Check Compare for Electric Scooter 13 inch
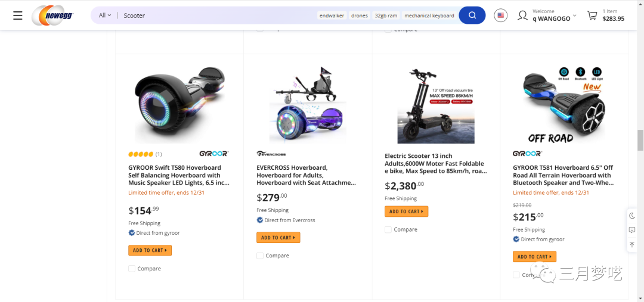The image size is (644, 302). tap(388, 229)
